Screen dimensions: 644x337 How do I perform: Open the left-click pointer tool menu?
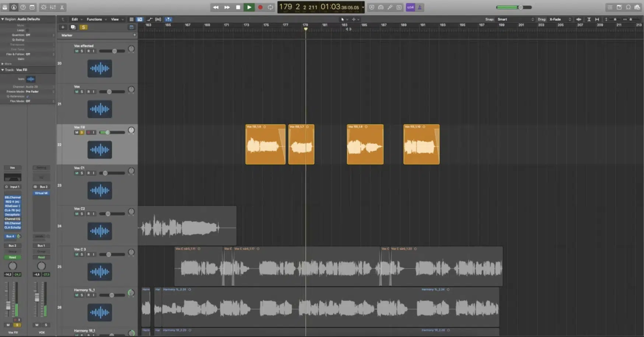click(344, 19)
